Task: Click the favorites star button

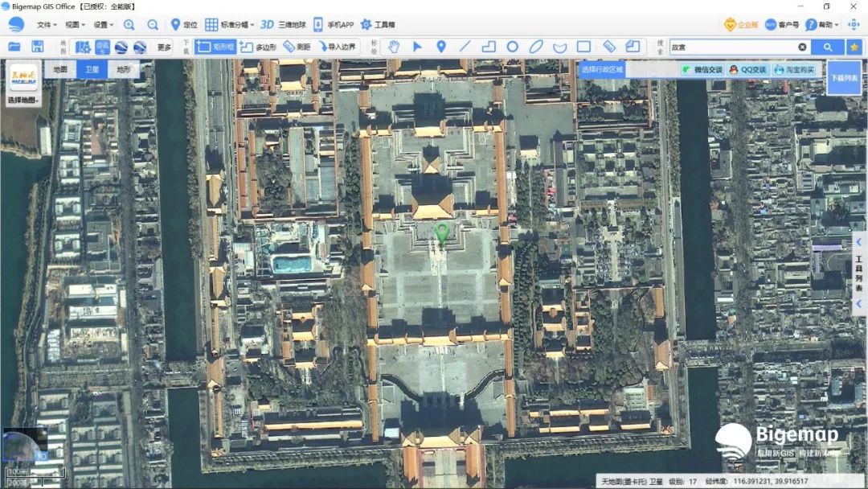Action: pyautogui.click(x=854, y=47)
